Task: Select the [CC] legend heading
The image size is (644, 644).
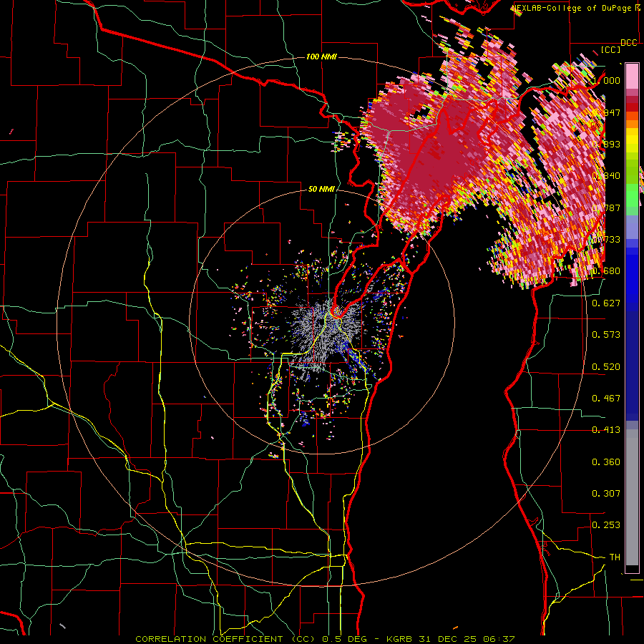Action: click(x=611, y=49)
